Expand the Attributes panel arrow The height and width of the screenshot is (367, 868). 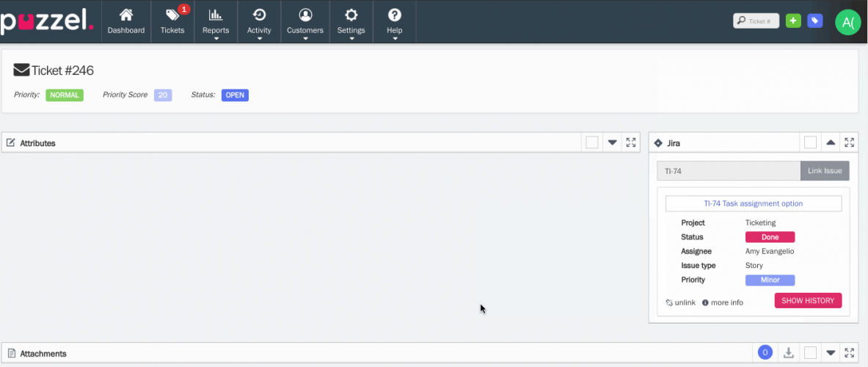[613, 143]
